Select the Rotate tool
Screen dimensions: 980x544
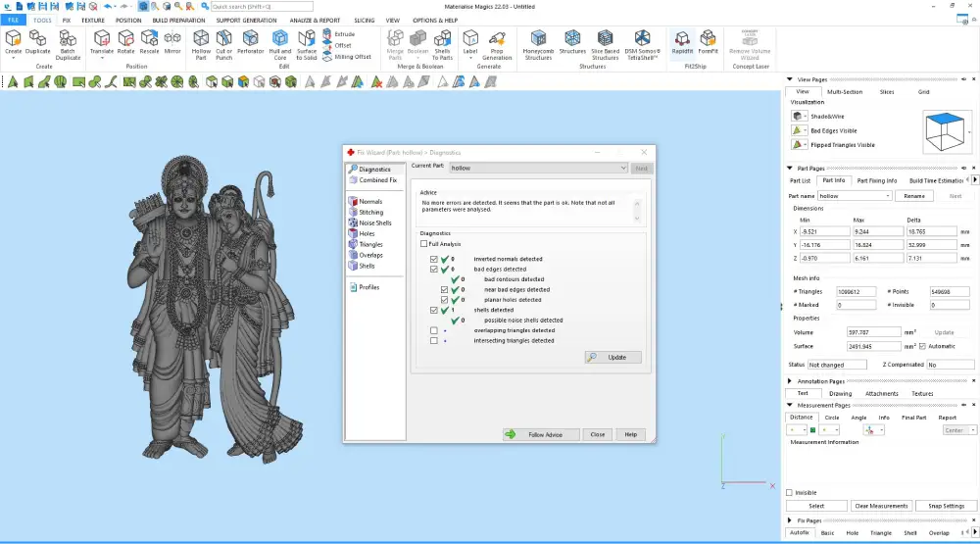click(x=125, y=42)
